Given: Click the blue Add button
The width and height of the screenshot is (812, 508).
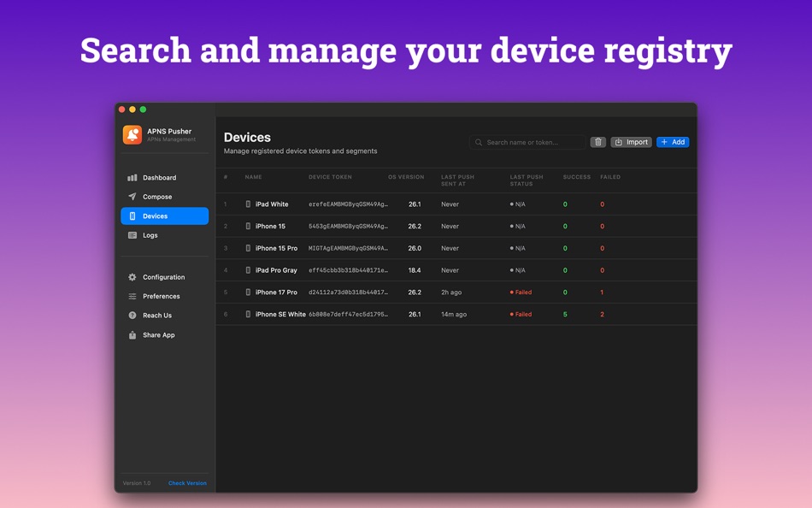Looking at the screenshot, I should click(673, 142).
